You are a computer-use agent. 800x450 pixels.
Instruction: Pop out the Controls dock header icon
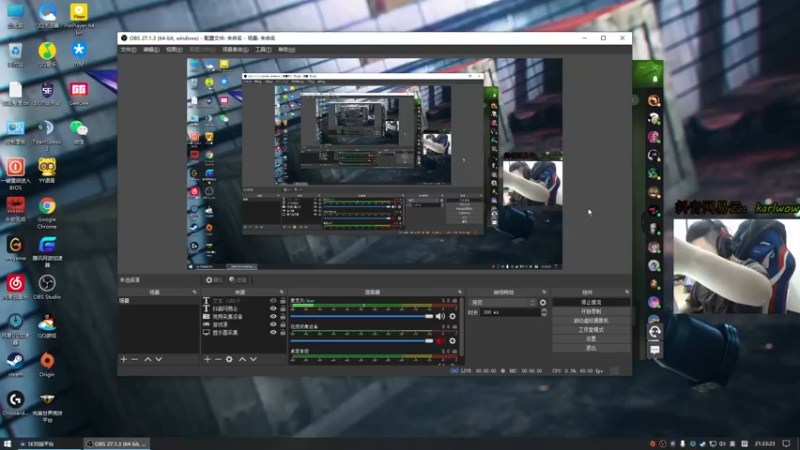(x=627, y=292)
